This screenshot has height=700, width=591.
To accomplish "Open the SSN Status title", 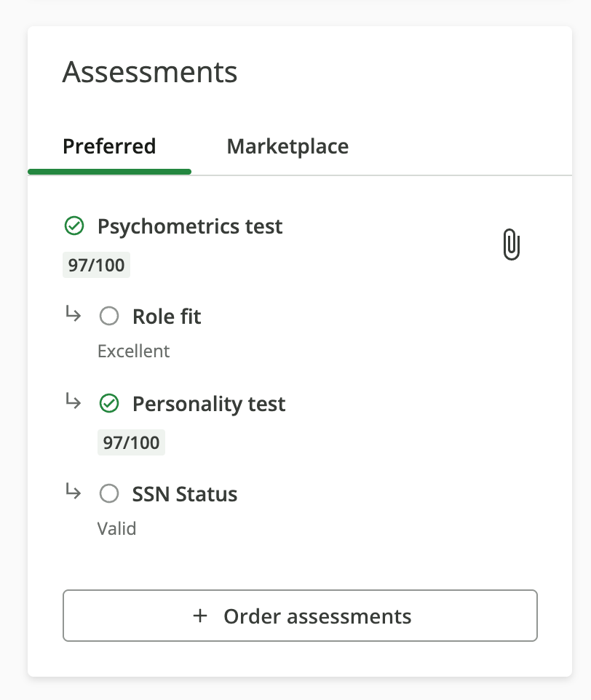I will pyautogui.click(x=185, y=494).
